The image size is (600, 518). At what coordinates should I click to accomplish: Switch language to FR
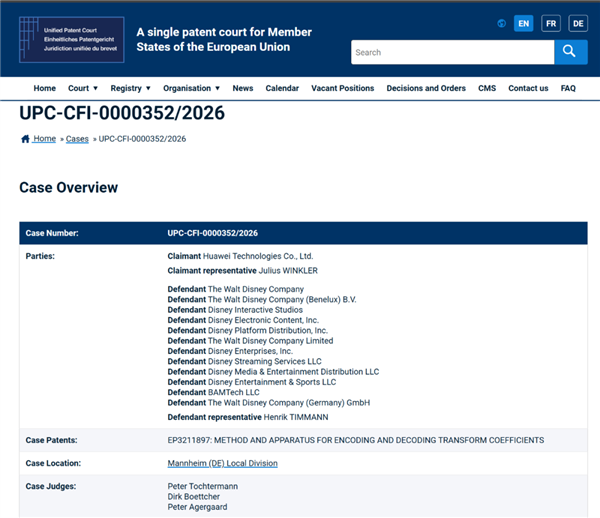pos(551,23)
